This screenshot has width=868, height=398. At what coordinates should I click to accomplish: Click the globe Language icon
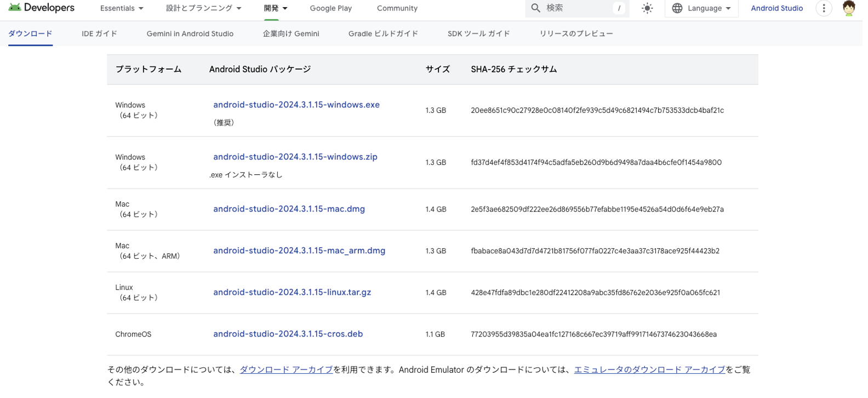tap(677, 8)
